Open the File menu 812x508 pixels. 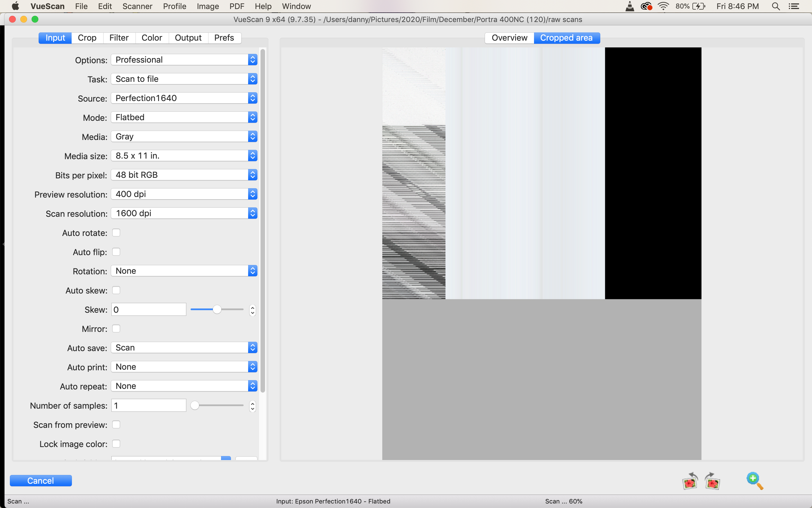pyautogui.click(x=81, y=6)
